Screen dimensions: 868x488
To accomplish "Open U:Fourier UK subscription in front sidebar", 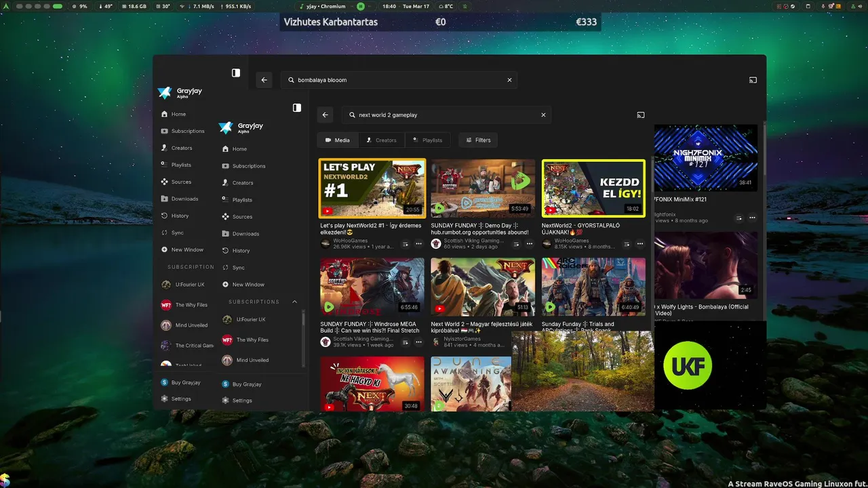I will (251, 319).
